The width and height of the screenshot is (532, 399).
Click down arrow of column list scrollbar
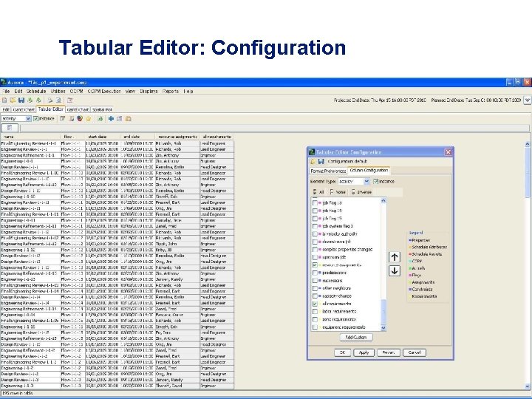(383, 327)
